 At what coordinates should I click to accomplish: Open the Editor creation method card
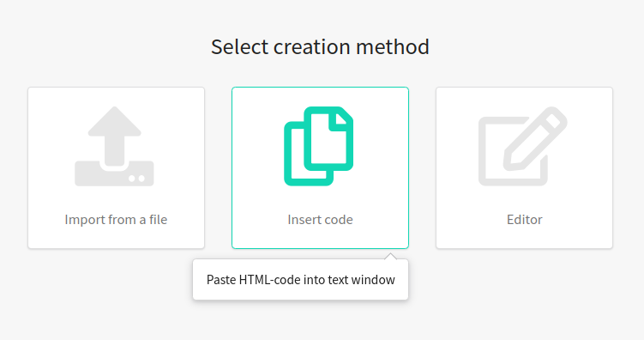point(525,167)
